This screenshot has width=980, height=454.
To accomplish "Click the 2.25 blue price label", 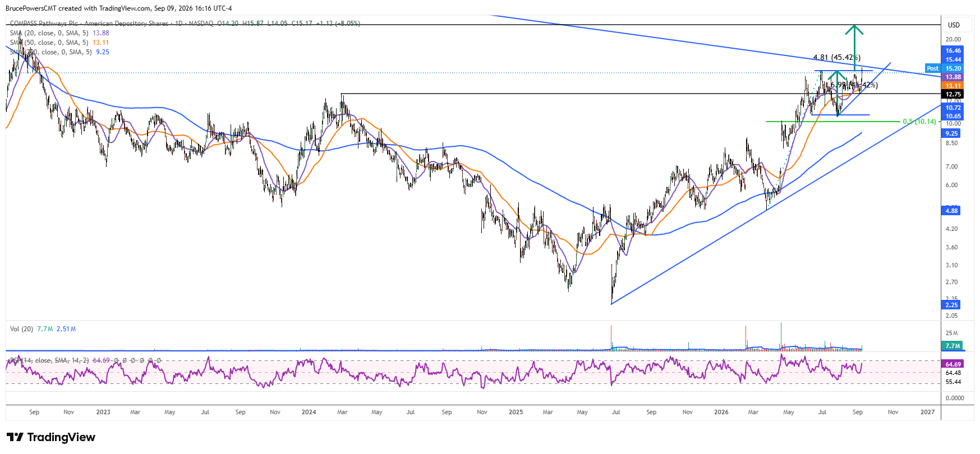I will [x=951, y=305].
